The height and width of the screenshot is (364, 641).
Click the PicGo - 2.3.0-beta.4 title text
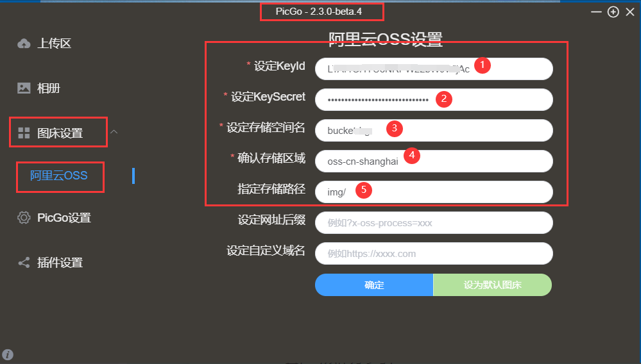[319, 12]
